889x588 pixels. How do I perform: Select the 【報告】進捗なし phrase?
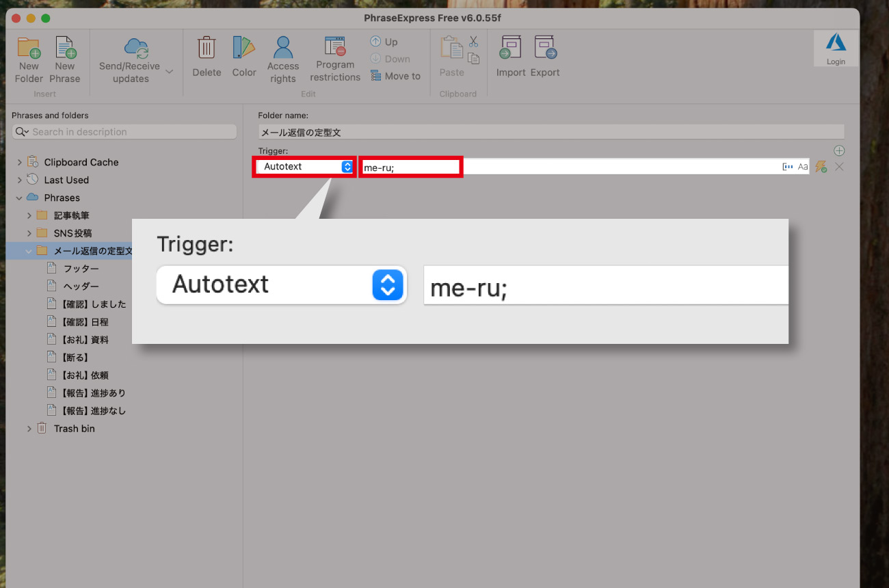click(x=94, y=411)
